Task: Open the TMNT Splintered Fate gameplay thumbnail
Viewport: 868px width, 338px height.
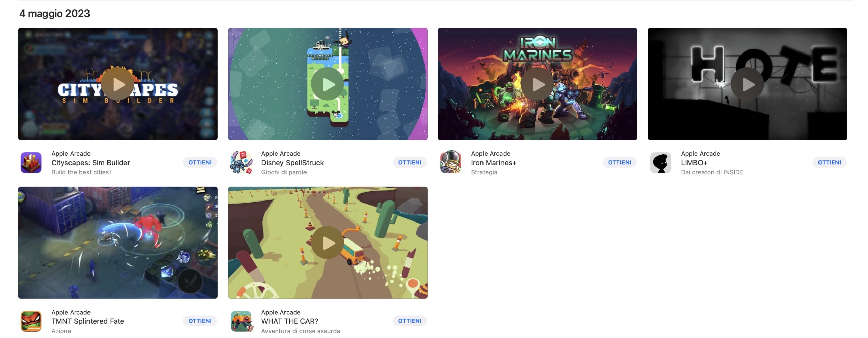Action: pyautogui.click(x=118, y=242)
